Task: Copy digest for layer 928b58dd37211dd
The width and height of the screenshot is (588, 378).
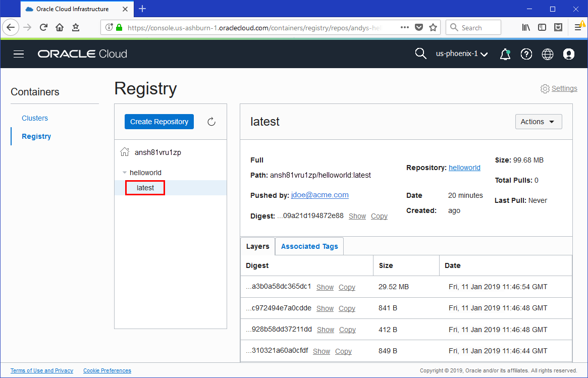Action: [x=347, y=330]
